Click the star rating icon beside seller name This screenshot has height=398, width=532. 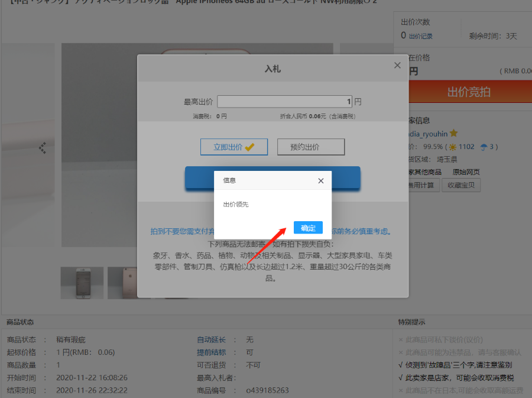(x=453, y=134)
